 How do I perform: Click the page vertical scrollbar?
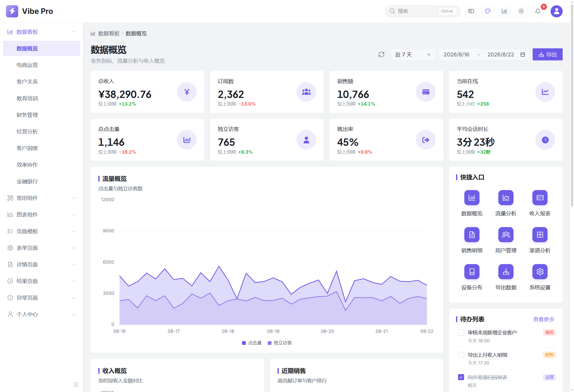click(x=572, y=106)
